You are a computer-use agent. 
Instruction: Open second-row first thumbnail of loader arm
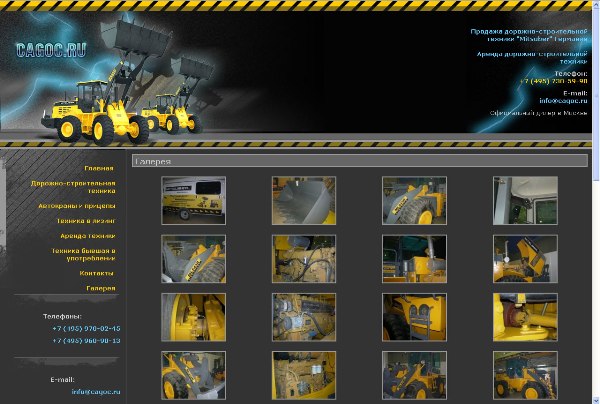194,259
